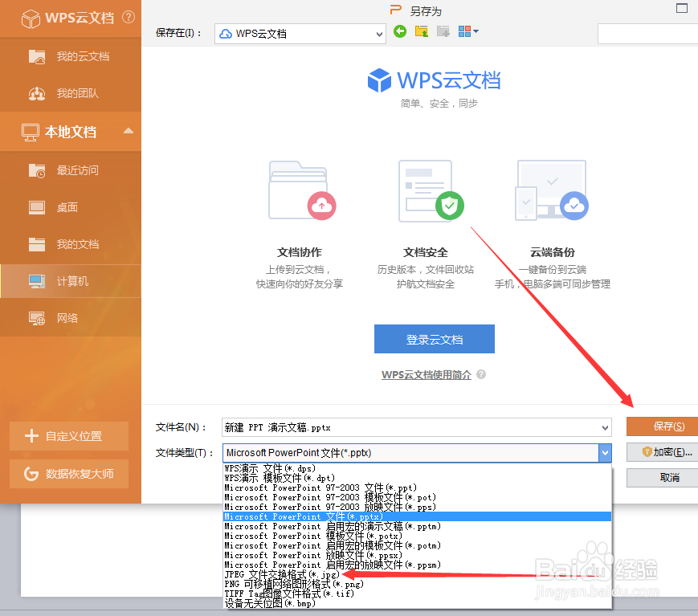This screenshot has height=616, width=698.
Task: Click the up-one-folder icon
Action: pos(421,31)
